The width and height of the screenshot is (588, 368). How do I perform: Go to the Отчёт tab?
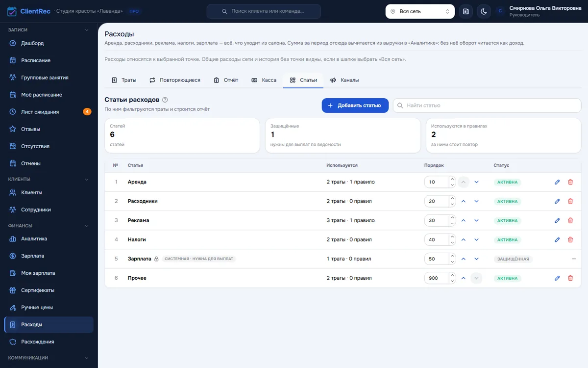(226, 80)
